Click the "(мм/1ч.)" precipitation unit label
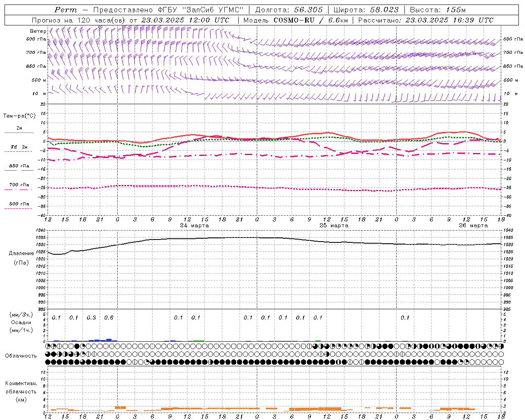The height and width of the screenshot is (420, 525). tap(21, 330)
